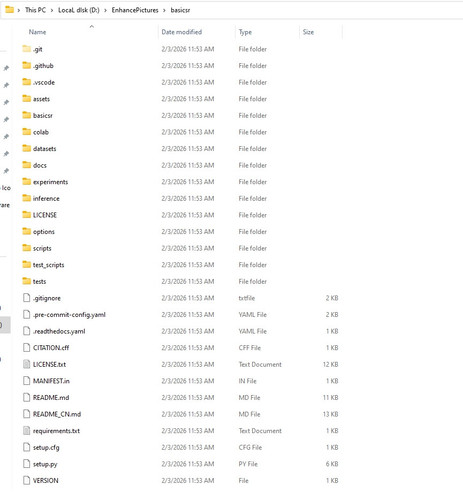The height and width of the screenshot is (500, 463).
Task: Open the basicsr subfolder icon
Action: (27, 115)
